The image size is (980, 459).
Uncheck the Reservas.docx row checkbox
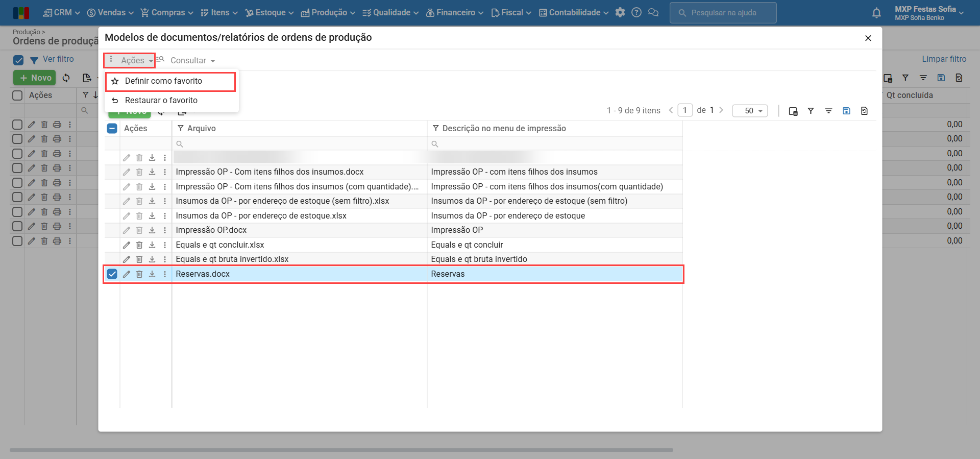point(112,274)
